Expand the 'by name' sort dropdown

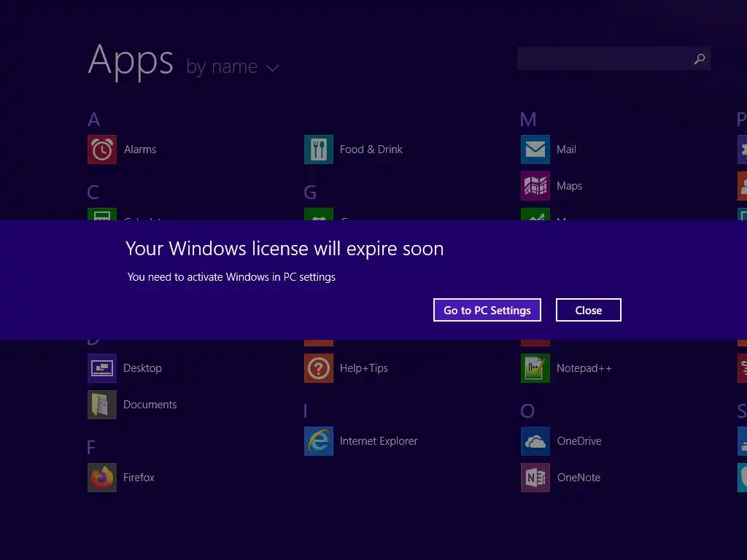pos(233,67)
